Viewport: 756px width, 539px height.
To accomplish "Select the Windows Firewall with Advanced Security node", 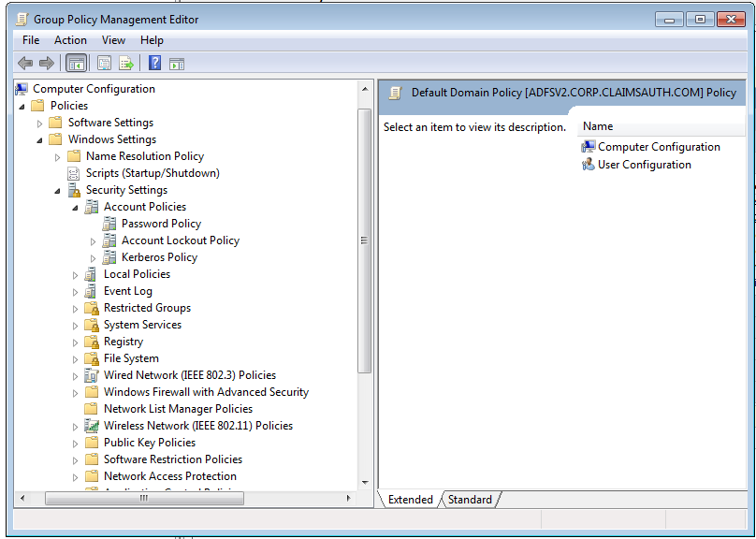I will pos(208,392).
